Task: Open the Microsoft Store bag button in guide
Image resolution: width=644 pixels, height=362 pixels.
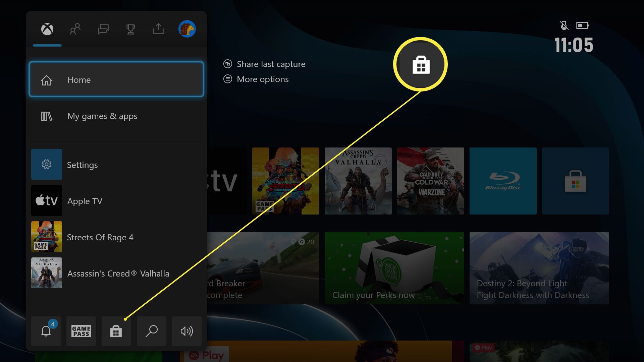Action: pyautogui.click(x=116, y=331)
